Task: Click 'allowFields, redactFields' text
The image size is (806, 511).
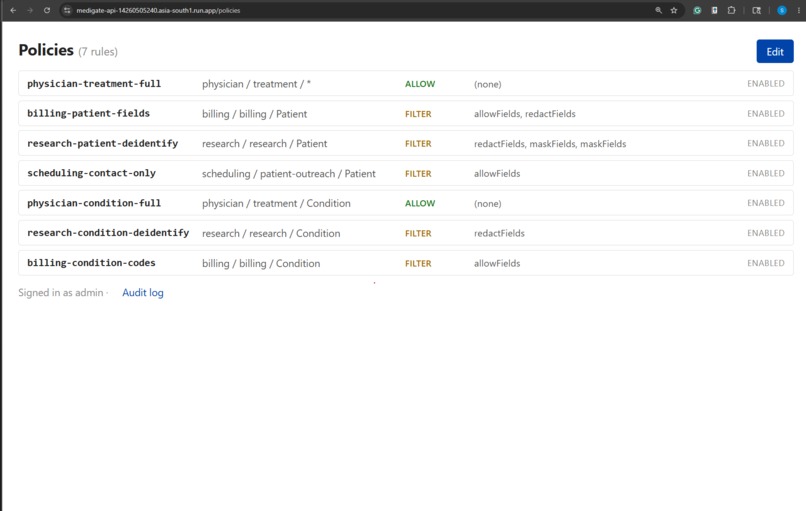Action: pyautogui.click(x=525, y=114)
